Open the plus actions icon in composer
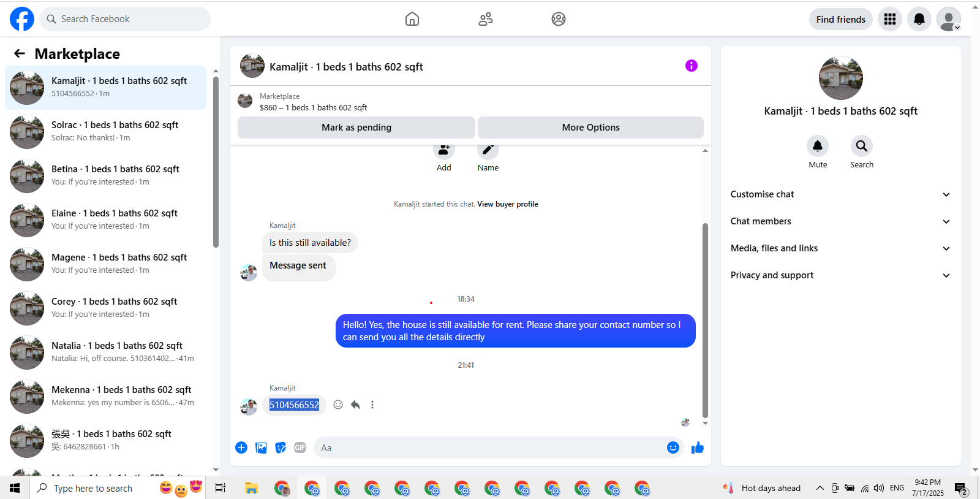Image resolution: width=980 pixels, height=499 pixels. point(241,448)
